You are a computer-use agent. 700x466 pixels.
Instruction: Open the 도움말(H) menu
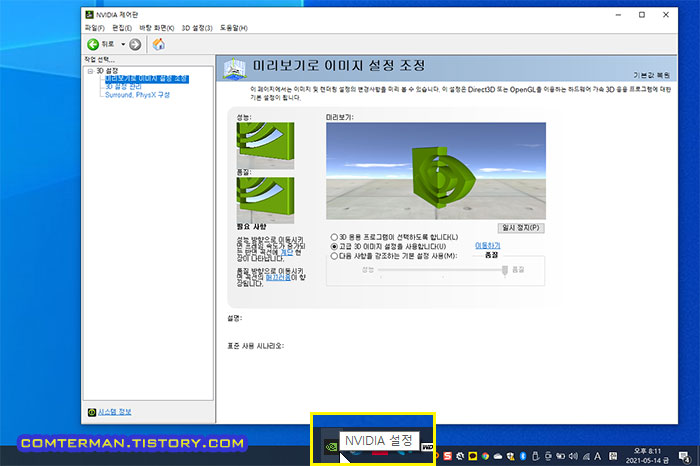coord(233,28)
